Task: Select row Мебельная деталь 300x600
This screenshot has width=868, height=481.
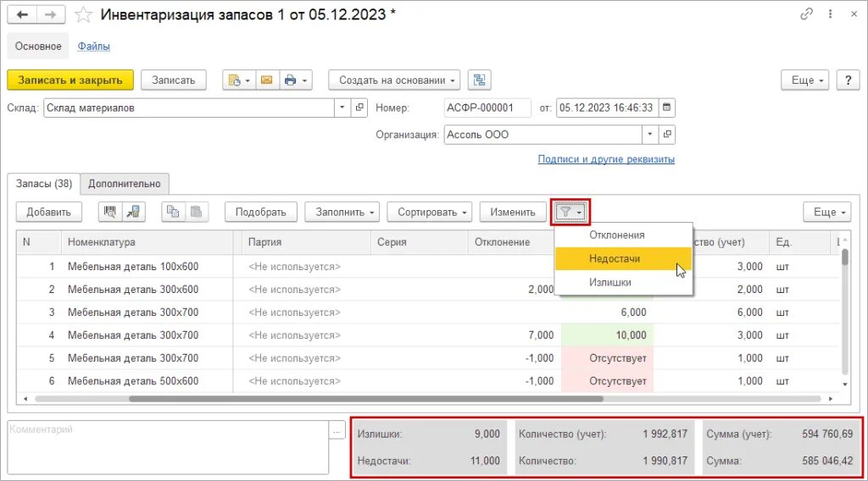Action: click(133, 289)
